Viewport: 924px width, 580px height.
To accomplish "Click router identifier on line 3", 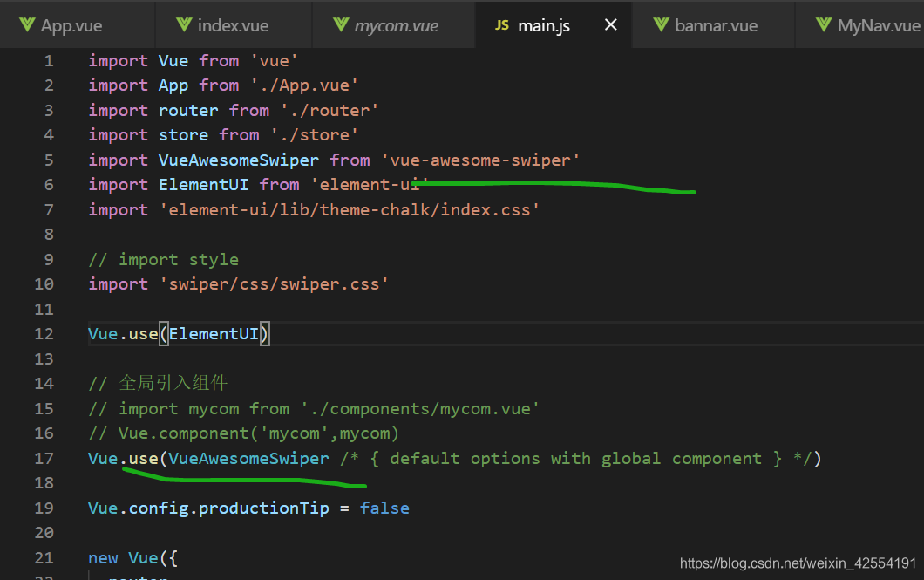I will point(188,111).
